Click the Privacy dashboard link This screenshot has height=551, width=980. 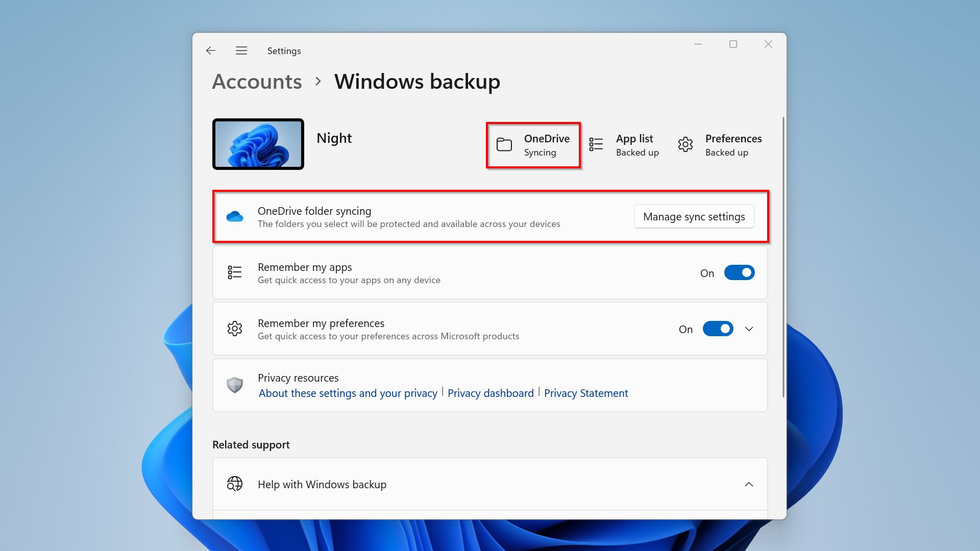[490, 393]
